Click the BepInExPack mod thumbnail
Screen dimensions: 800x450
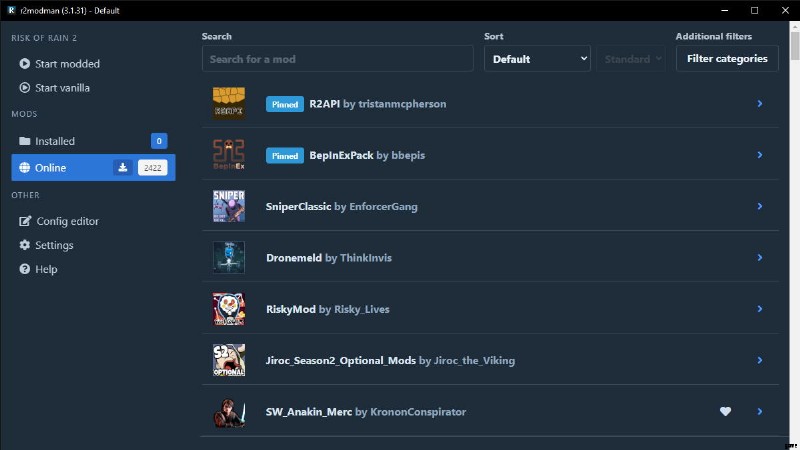229,155
